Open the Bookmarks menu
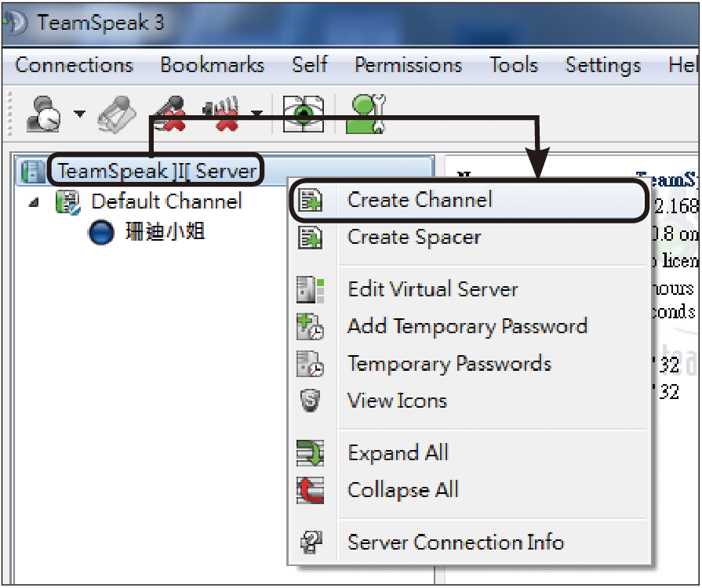This screenshot has height=588, width=702. click(x=213, y=65)
